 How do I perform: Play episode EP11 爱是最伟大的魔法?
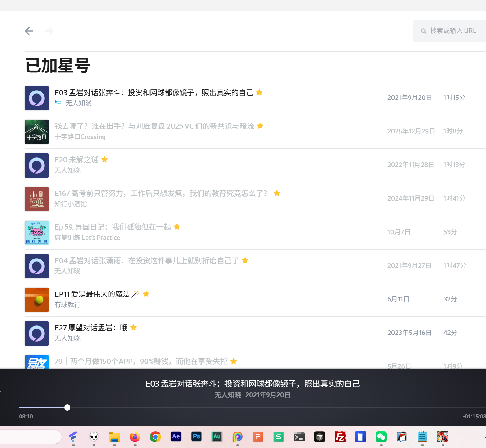click(97, 294)
